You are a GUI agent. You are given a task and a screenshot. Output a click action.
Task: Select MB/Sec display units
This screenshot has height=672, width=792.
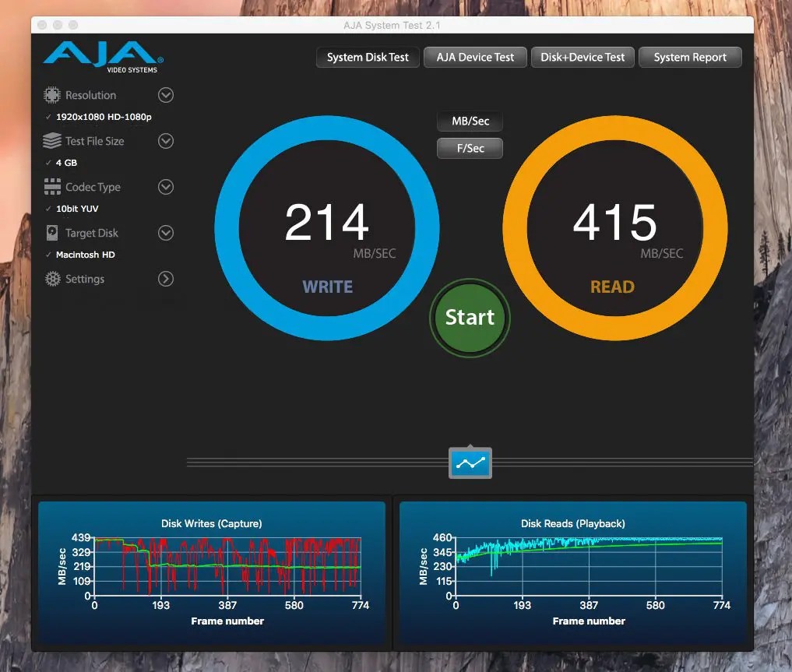pos(470,121)
